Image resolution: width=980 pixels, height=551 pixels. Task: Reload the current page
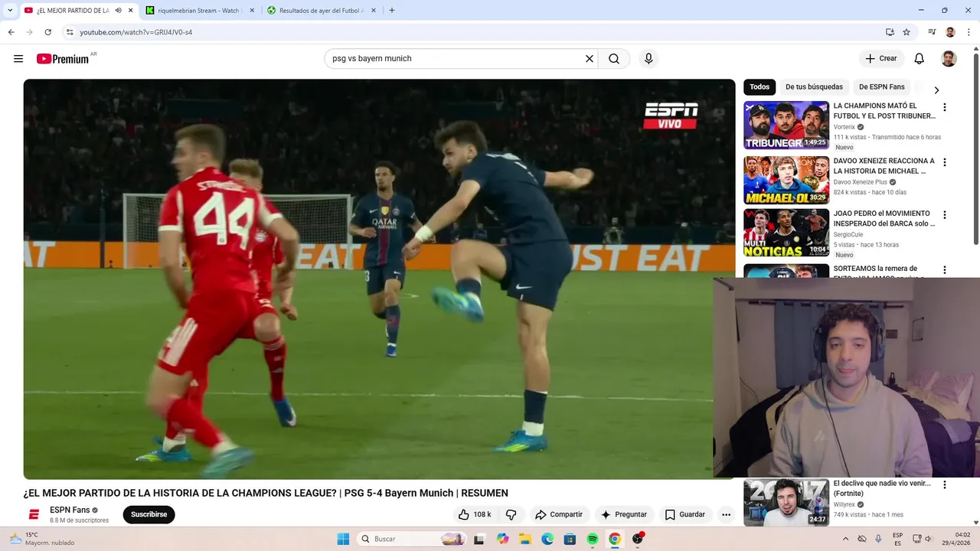(x=47, y=32)
